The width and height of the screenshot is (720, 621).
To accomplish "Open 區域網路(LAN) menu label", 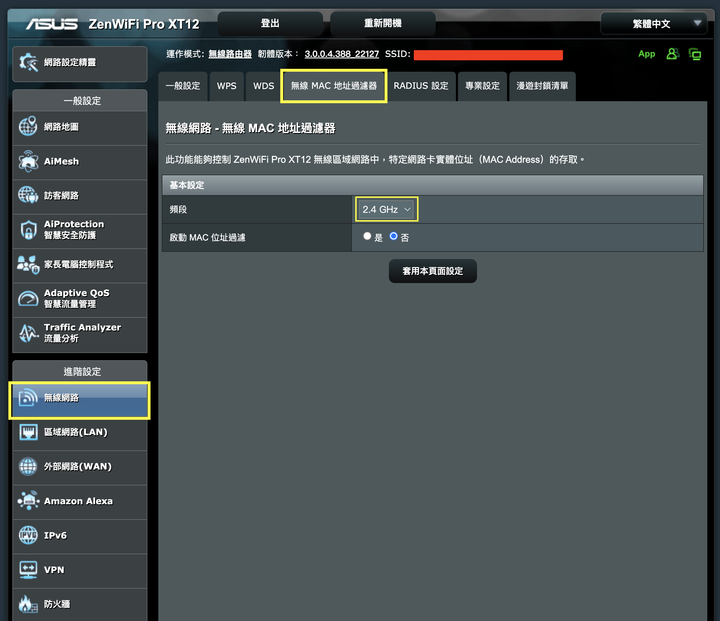I will click(x=76, y=432).
